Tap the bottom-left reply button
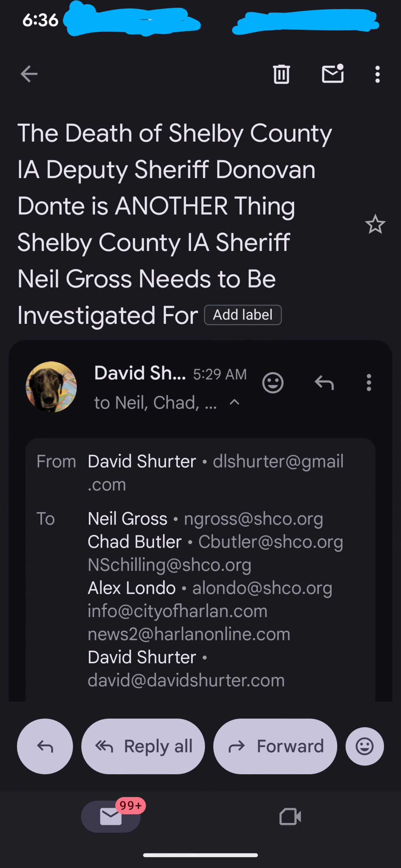Screen dimensions: 401x868 pos(45,746)
